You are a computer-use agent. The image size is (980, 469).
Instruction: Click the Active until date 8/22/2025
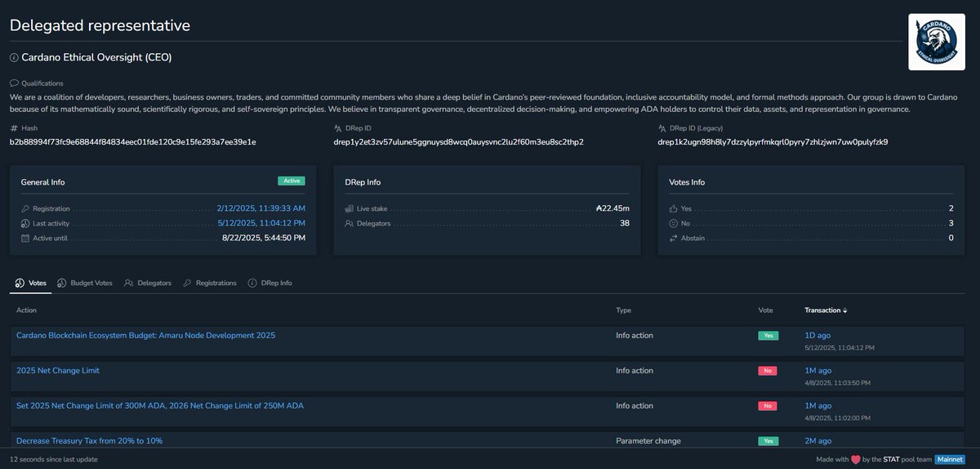coord(264,238)
